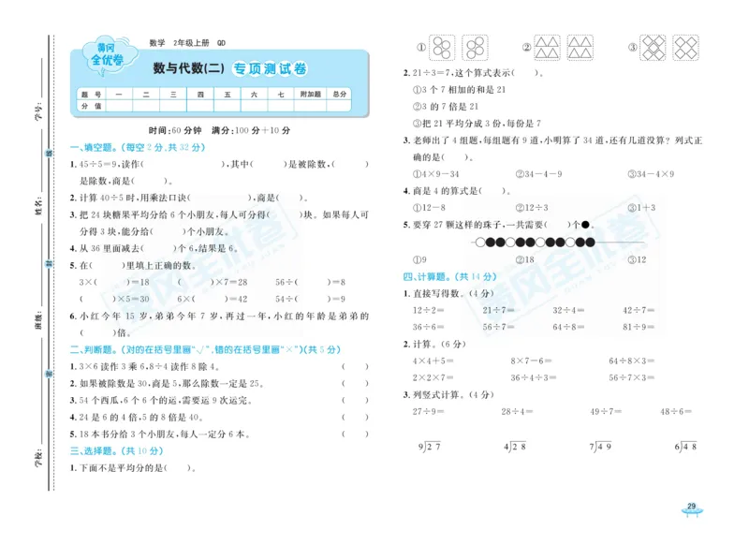
Task: Click the 分值 cell under column 一
Action: coord(117,105)
